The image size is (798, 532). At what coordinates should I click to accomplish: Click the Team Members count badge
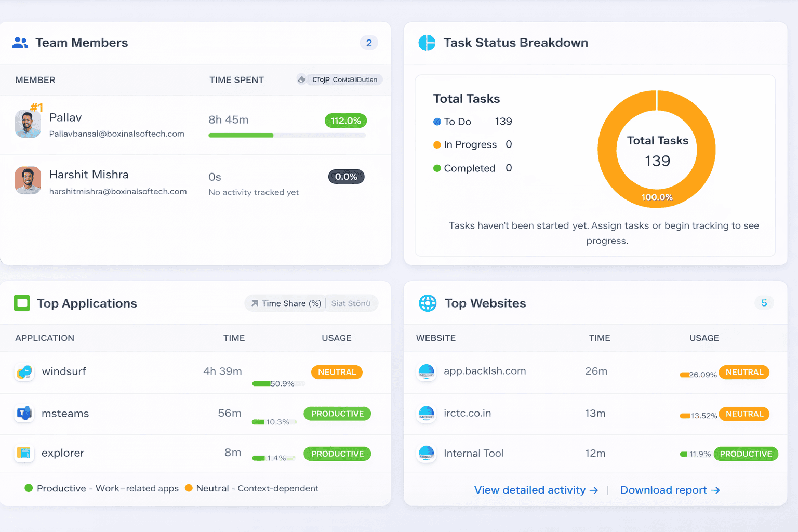pos(369,43)
